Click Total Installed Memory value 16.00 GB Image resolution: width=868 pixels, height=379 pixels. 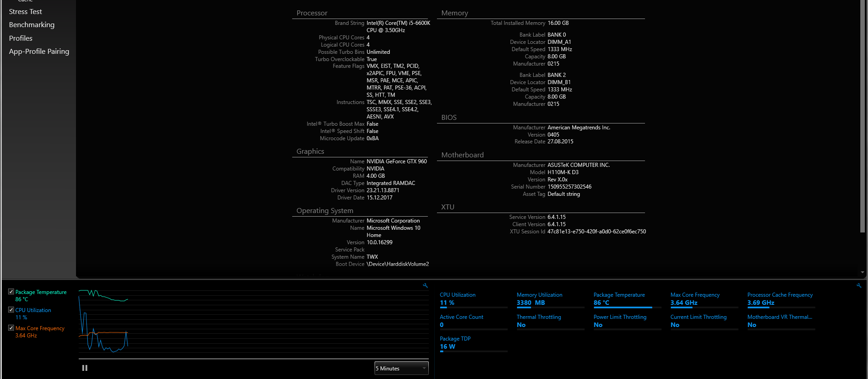click(558, 23)
